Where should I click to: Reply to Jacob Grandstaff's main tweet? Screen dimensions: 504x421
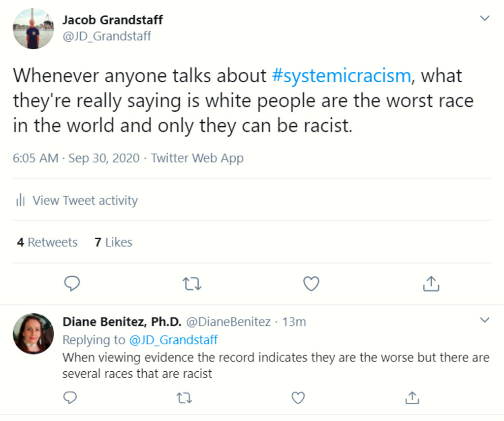[x=72, y=283]
